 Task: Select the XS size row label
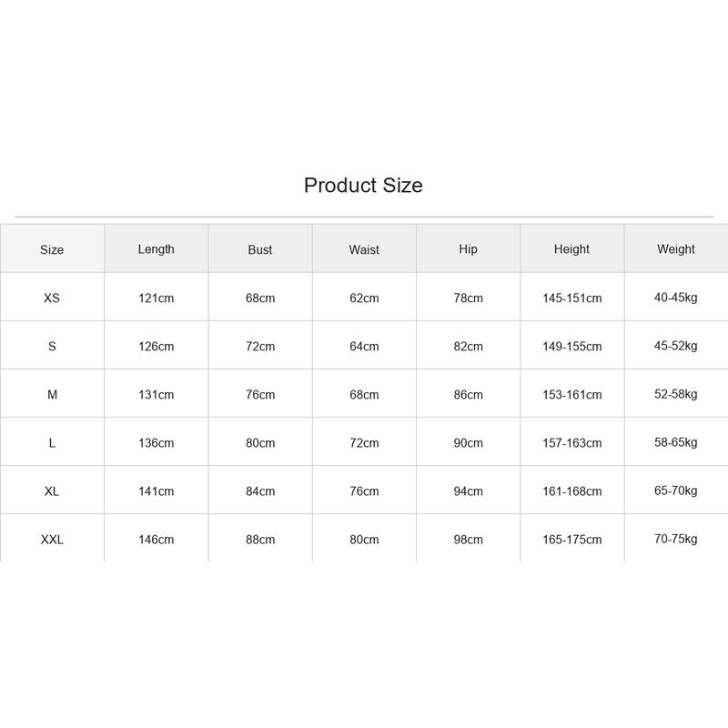pyautogui.click(x=52, y=298)
